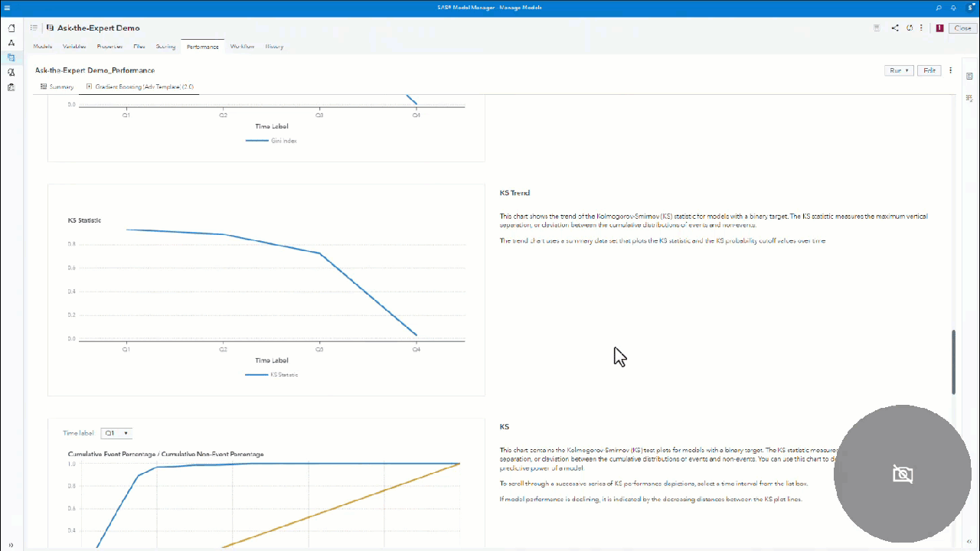
Task: Click the Ask-the-Expert Demo project title
Action: pyautogui.click(x=98, y=28)
